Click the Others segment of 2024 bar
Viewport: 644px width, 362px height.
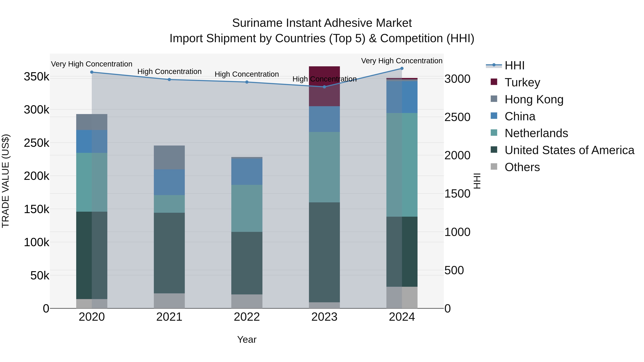click(x=402, y=297)
